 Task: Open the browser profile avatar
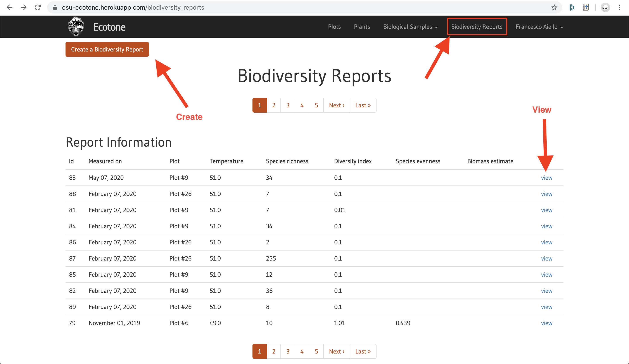pos(605,7)
